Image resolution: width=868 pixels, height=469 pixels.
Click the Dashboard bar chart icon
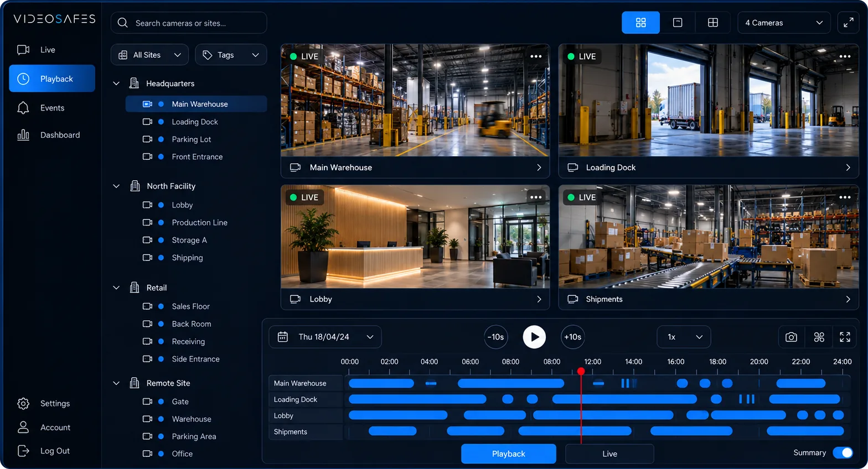point(23,134)
